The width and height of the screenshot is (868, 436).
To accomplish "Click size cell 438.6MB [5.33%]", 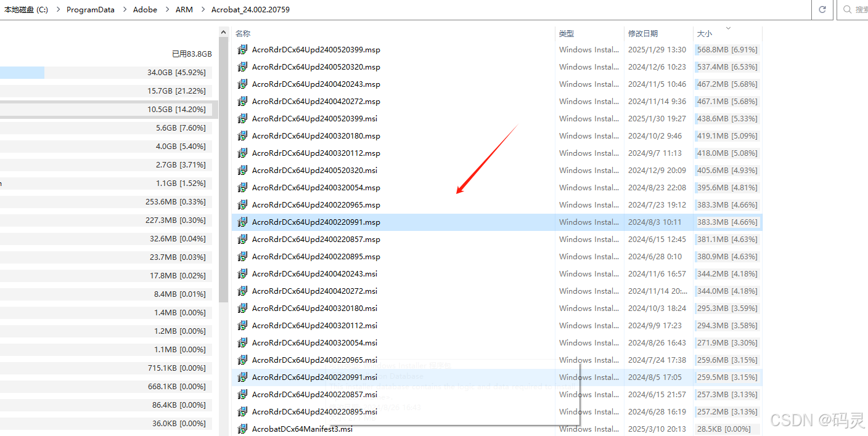I will click(727, 119).
